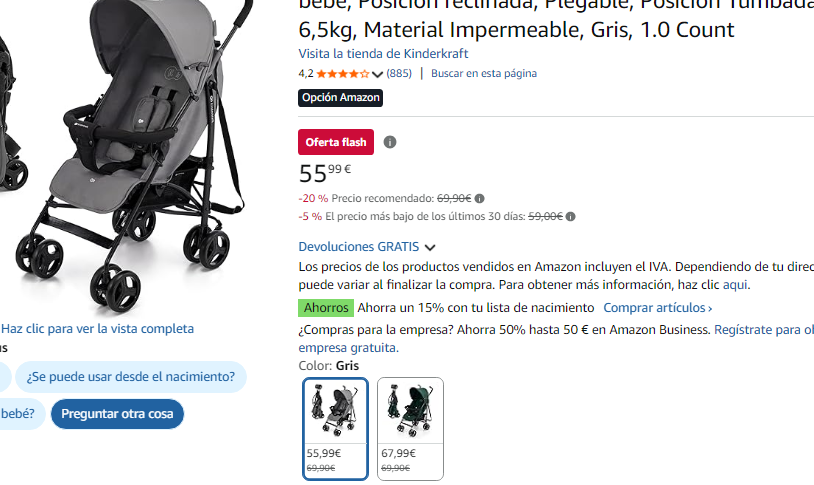The height and width of the screenshot is (485, 814).
Task: Open Comprar artículos link
Action: pyautogui.click(x=658, y=307)
